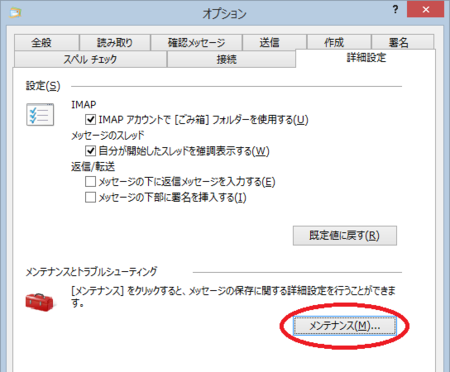Viewport: 450px width, 372px height.
Task: Open メンテナンス(M)... dialog
Action: pyautogui.click(x=345, y=326)
